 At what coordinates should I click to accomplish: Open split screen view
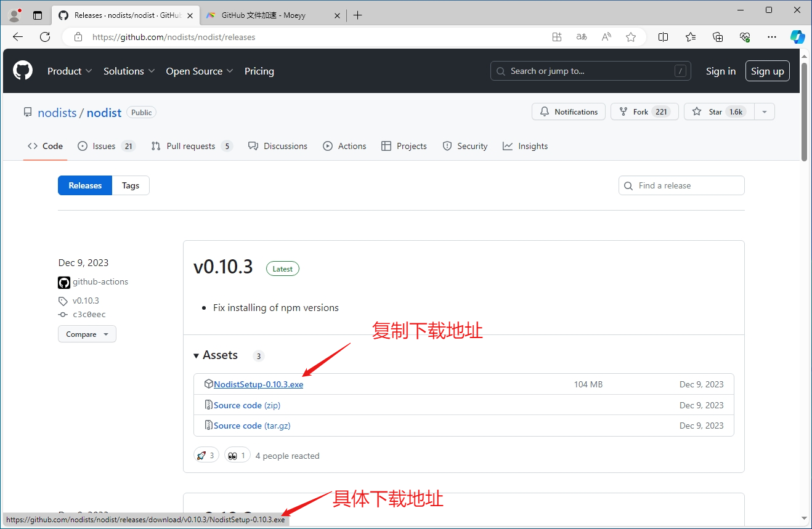tap(664, 37)
